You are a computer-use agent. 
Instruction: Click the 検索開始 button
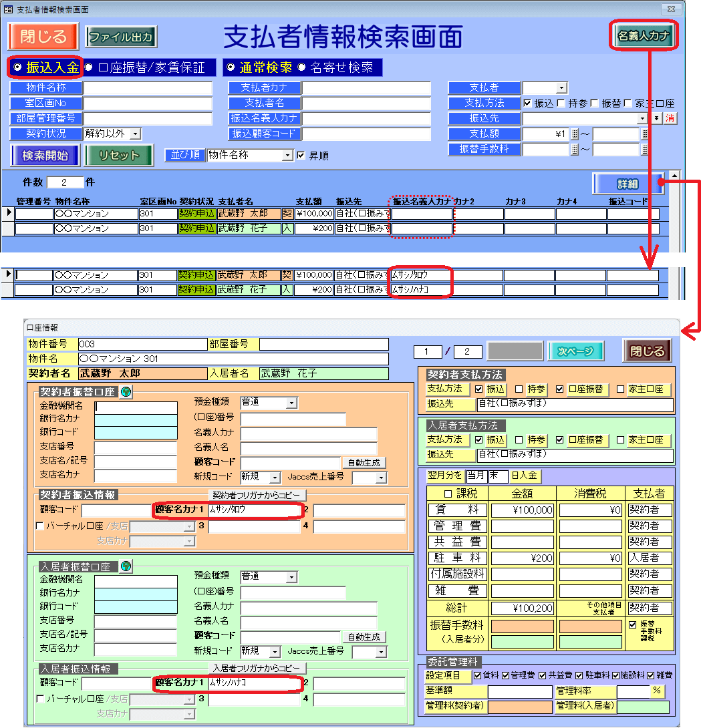click(x=45, y=156)
